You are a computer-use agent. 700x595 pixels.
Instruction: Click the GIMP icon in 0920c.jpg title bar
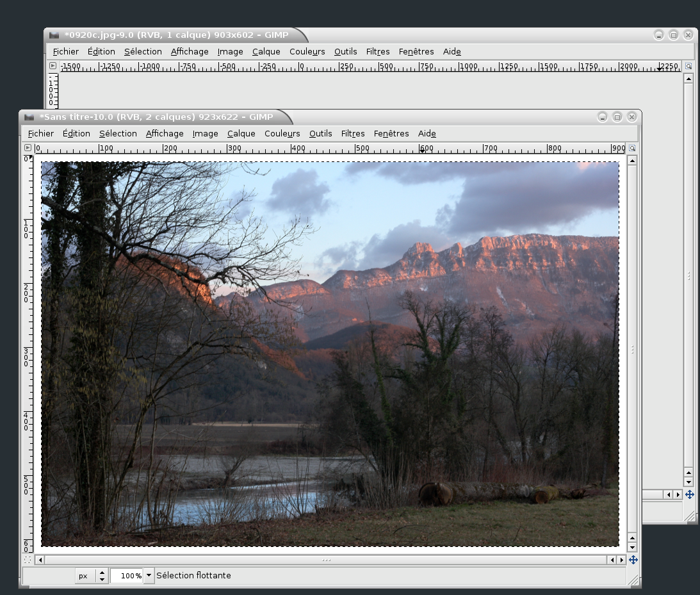point(54,35)
